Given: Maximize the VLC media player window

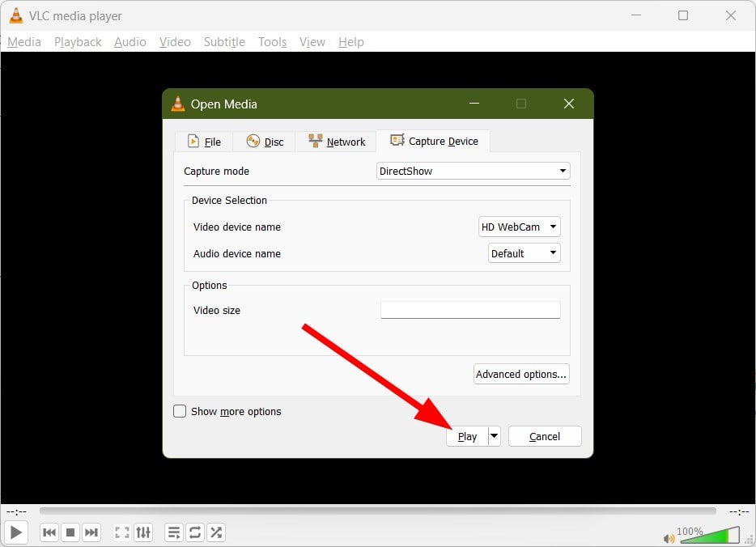Looking at the screenshot, I should click(x=683, y=15).
